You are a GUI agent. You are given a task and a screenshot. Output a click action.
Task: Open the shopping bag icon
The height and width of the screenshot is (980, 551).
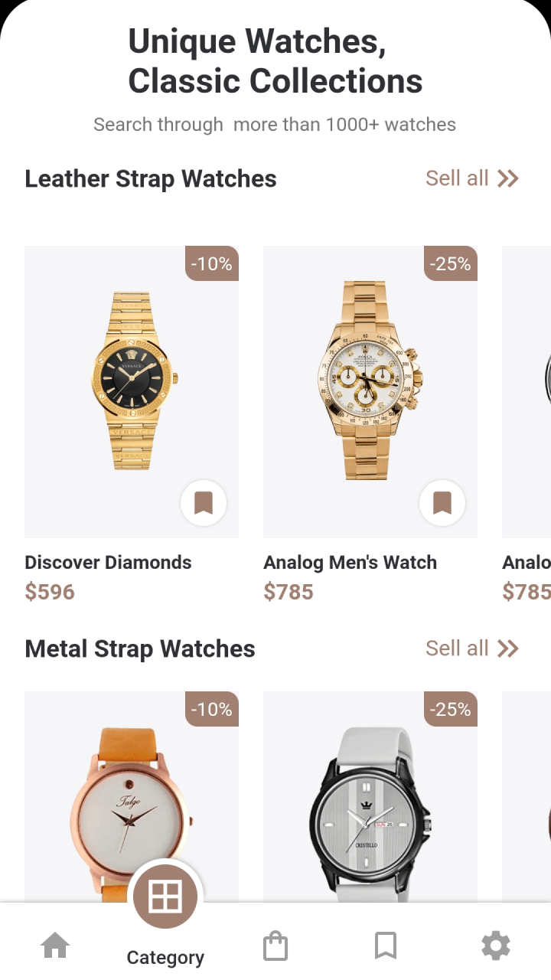tap(275, 946)
